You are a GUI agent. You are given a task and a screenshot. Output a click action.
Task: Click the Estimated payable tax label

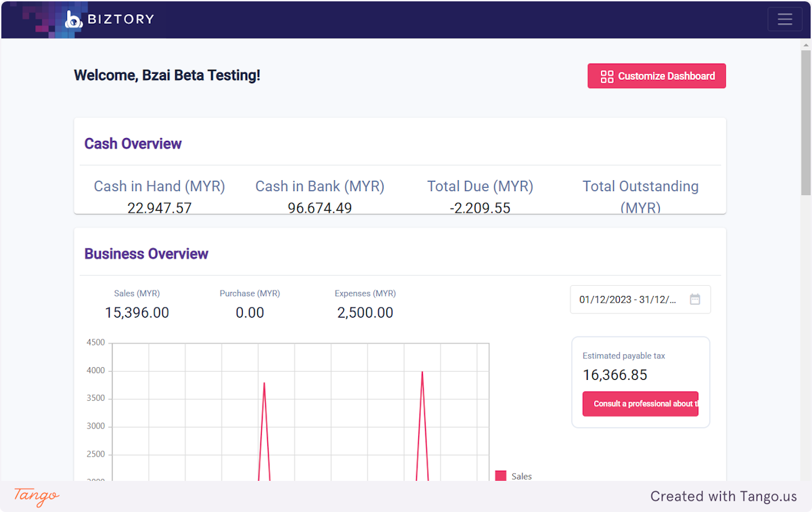pyautogui.click(x=624, y=356)
